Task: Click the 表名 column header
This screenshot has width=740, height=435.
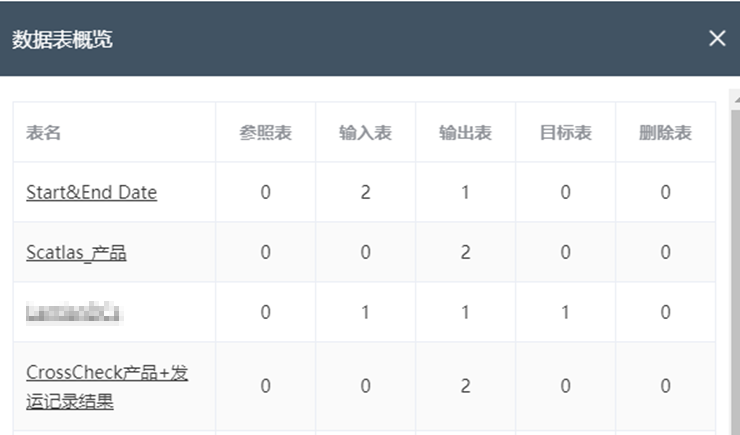Action: [44, 133]
